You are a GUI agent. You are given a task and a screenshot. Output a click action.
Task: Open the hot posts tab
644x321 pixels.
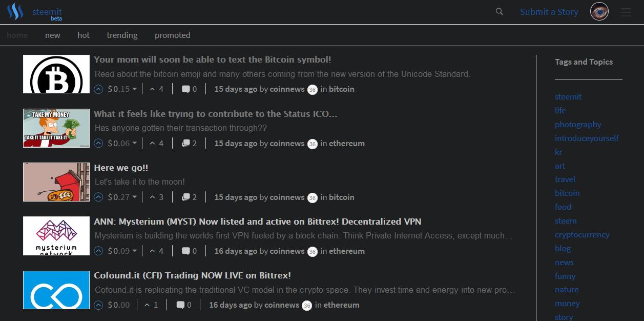click(83, 35)
